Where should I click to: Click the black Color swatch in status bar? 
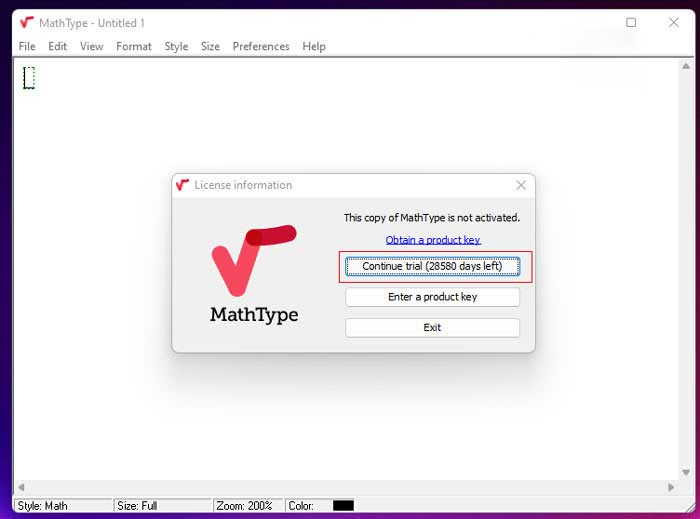(x=343, y=506)
